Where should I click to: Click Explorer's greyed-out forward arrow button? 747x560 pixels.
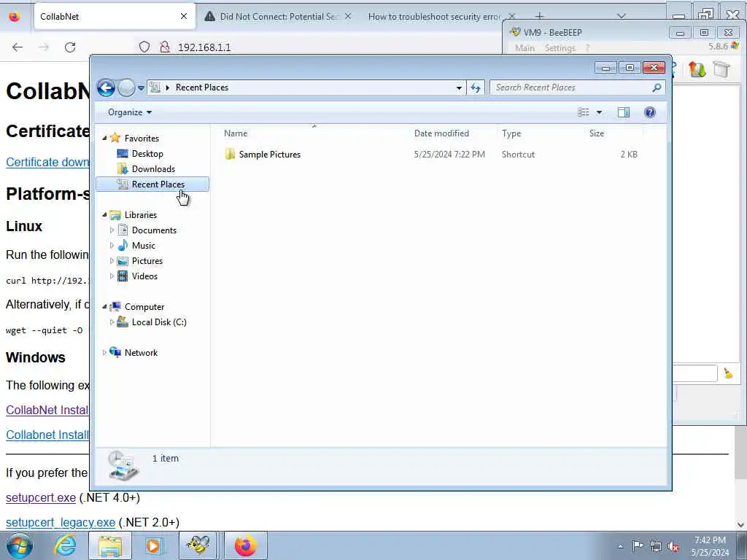[126, 87]
